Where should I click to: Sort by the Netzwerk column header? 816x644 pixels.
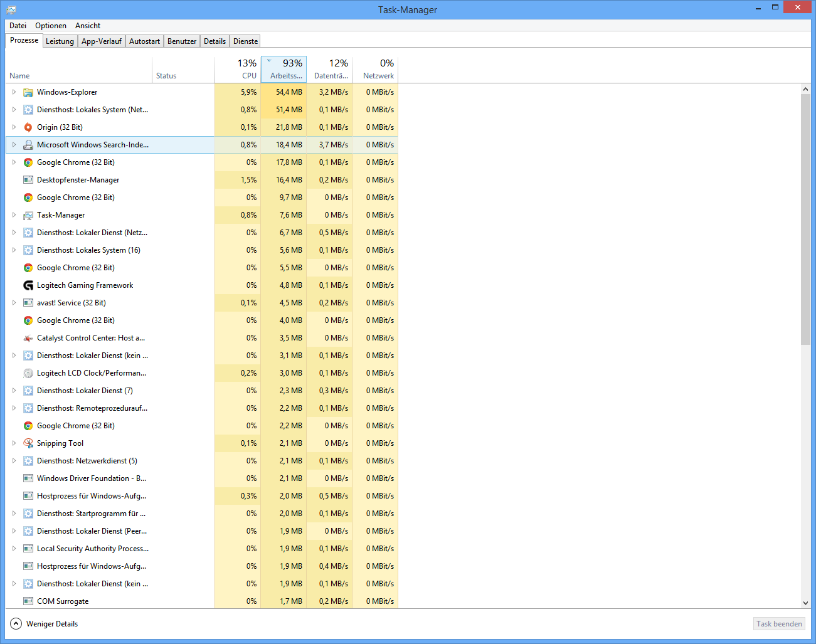pos(375,70)
